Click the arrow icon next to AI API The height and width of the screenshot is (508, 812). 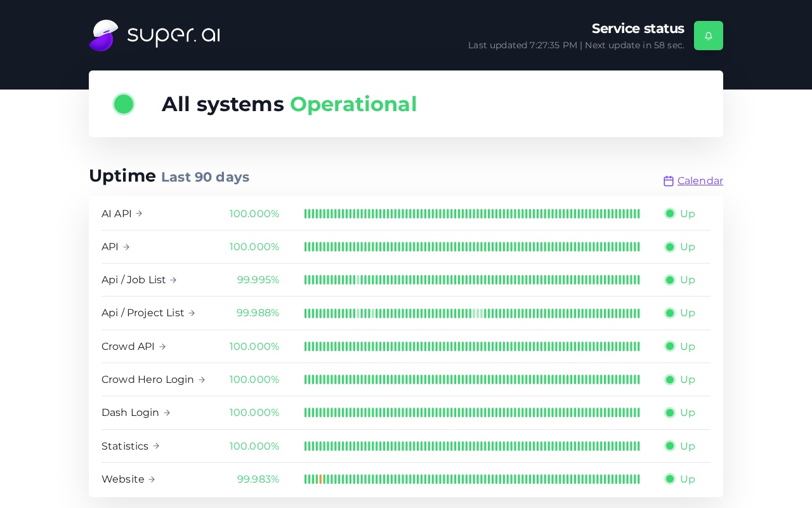tap(139, 214)
